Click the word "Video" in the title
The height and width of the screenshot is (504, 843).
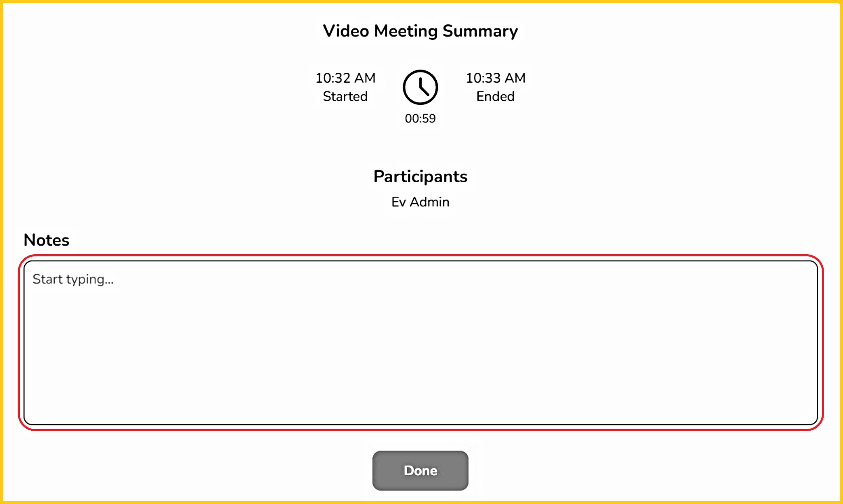346,31
